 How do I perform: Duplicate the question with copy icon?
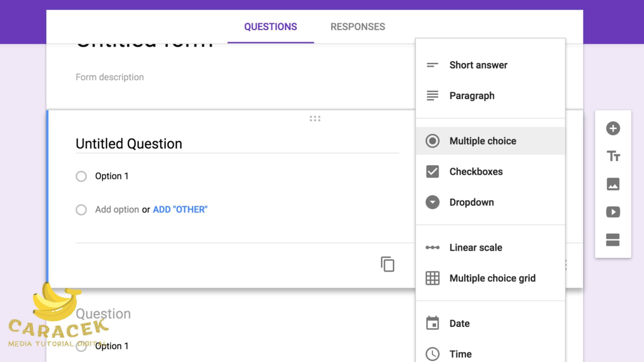coord(387,264)
